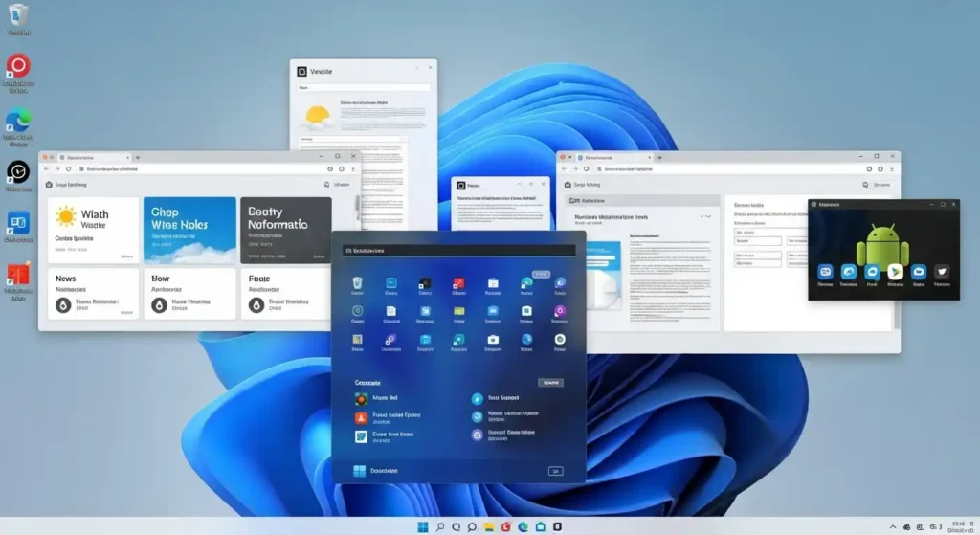The width and height of the screenshot is (980, 535).
Task: Open the News card in the weather browser
Action: click(93, 294)
